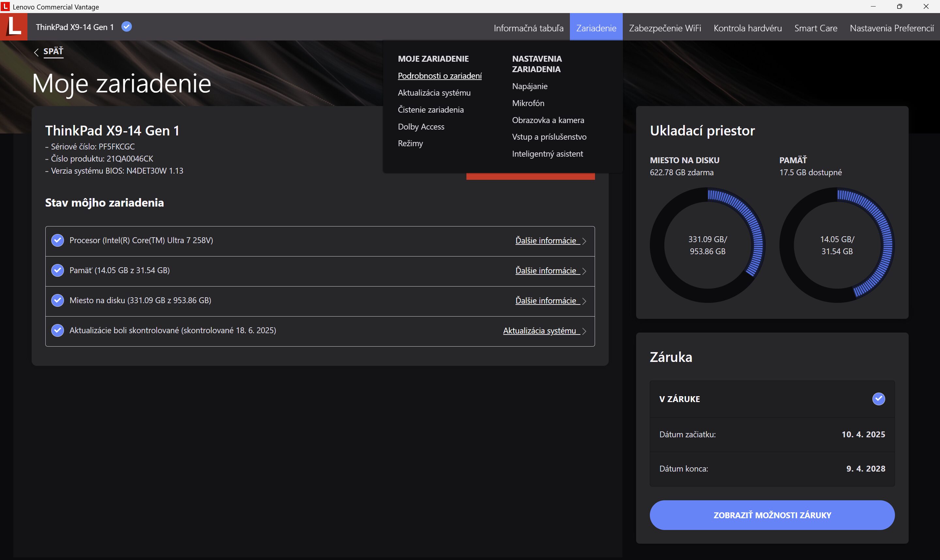Expand Procesor row chevron arrow
This screenshot has width=940, height=560.
(x=584, y=241)
